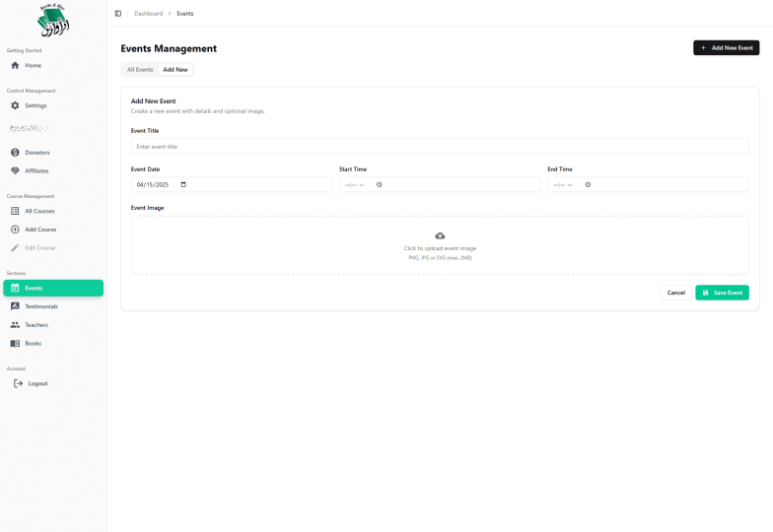This screenshot has width=773, height=532.
Task: Click the app logo in sidebar
Action: (x=53, y=20)
